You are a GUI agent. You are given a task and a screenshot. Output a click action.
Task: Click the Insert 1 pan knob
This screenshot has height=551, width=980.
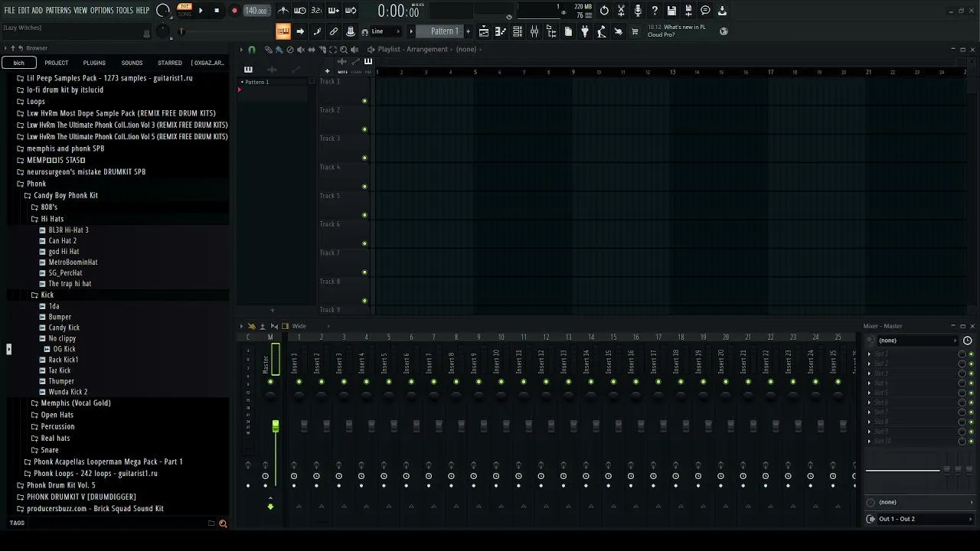tap(299, 396)
